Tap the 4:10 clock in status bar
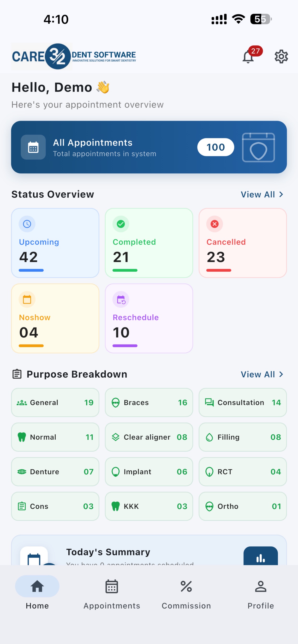This screenshot has width=298, height=644. (56, 19)
